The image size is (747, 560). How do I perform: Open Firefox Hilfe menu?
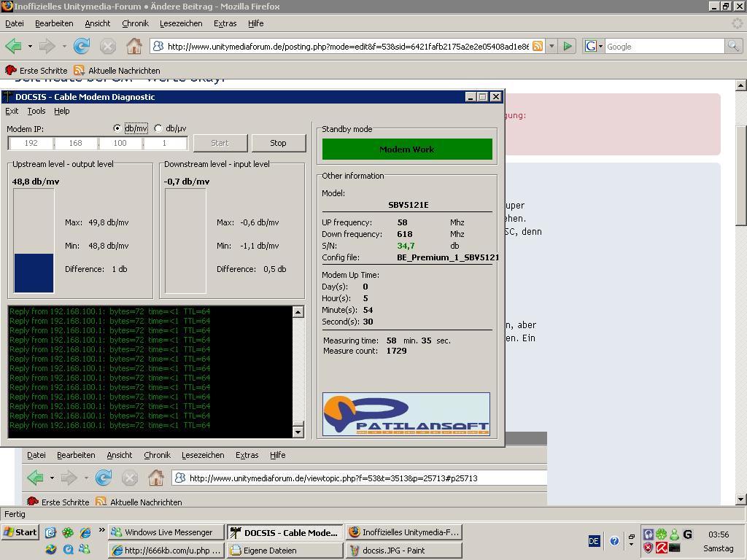tap(255, 23)
